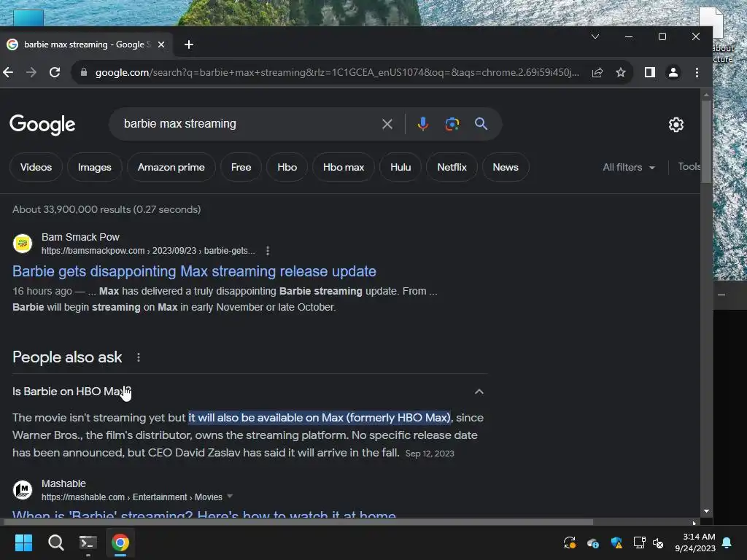Open the Windows Start menu

pyautogui.click(x=23, y=542)
